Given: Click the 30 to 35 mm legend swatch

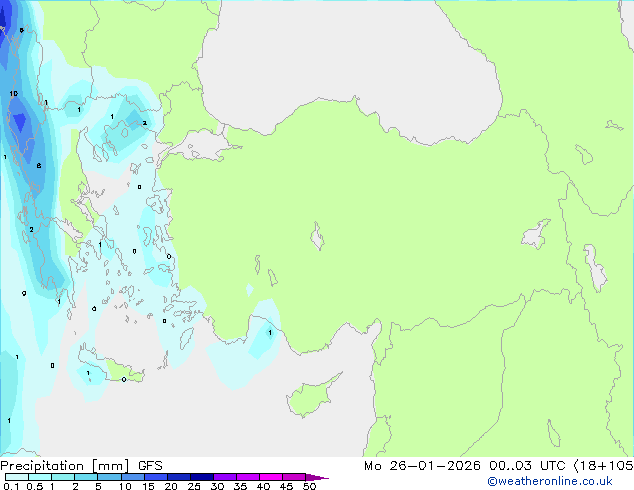Looking at the screenshot, I should (224, 477).
